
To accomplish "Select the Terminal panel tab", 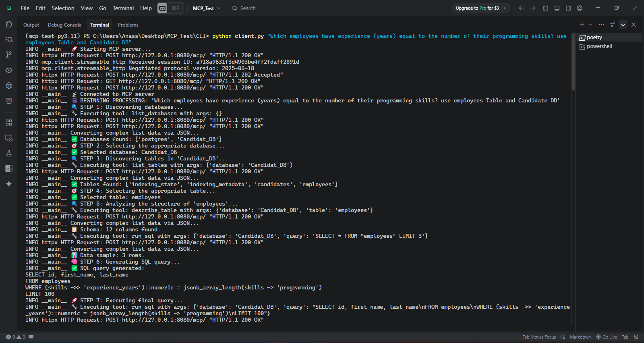I will (99, 25).
